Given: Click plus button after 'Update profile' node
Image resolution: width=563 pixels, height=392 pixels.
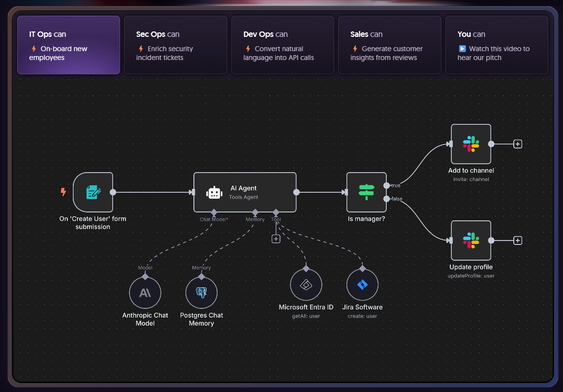Looking at the screenshot, I should point(517,241).
